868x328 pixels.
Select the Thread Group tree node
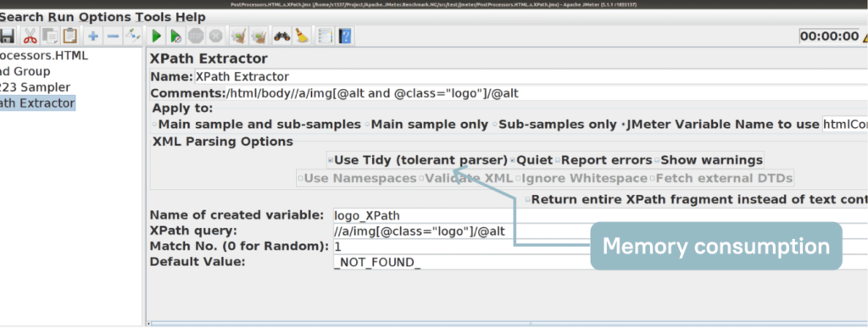(x=25, y=71)
